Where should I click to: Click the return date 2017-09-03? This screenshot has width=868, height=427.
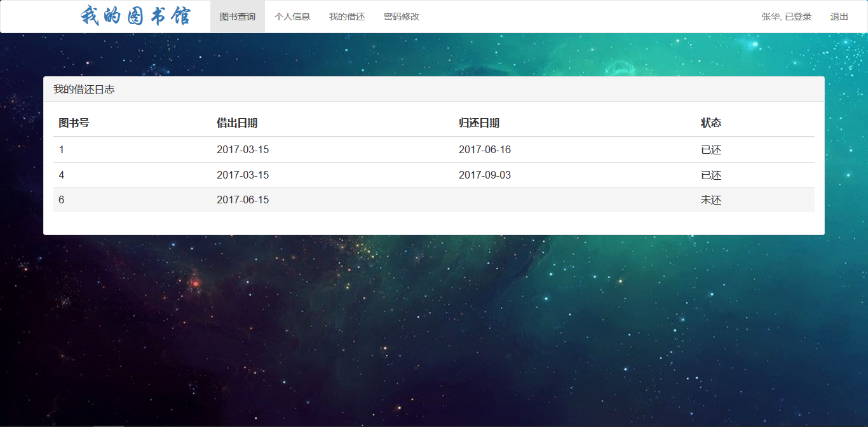(485, 175)
